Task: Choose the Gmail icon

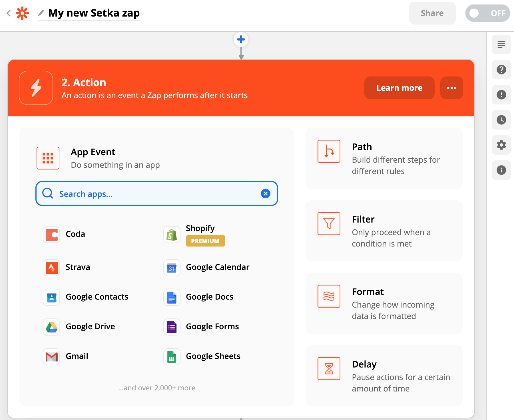Action: [51, 357]
